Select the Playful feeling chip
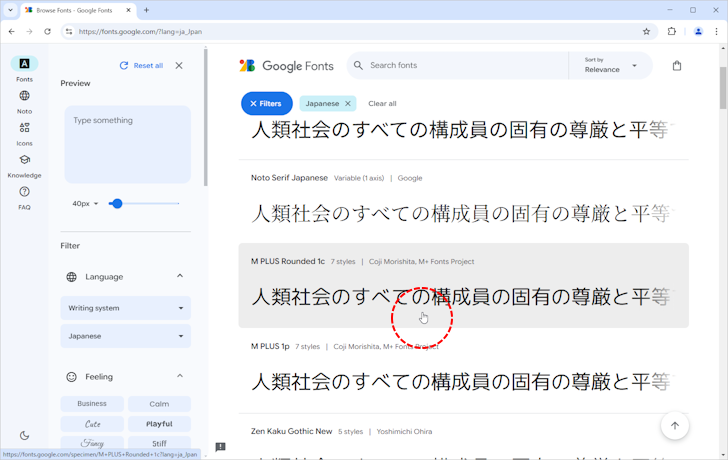This screenshot has height=460, width=728. [x=159, y=424]
